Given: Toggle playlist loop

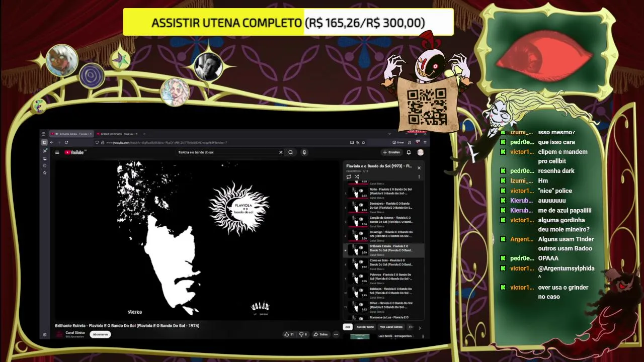Looking at the screenshot, I should (349, 176).
